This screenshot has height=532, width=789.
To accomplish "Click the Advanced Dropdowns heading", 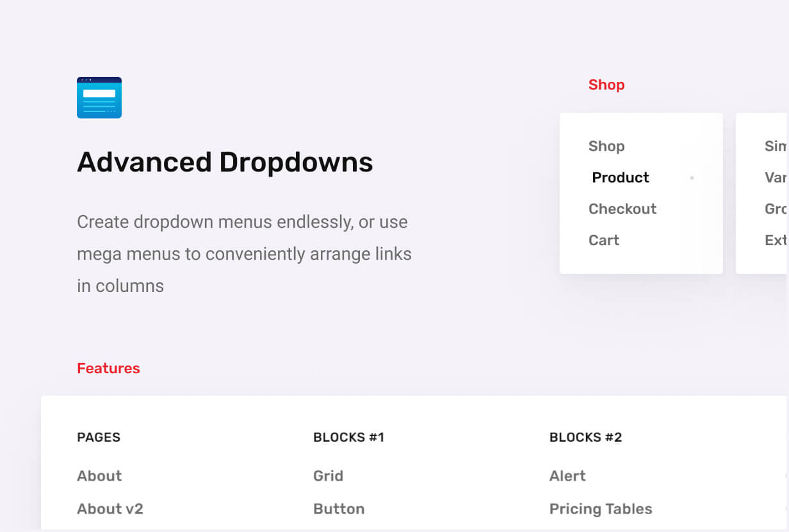I will tap(225, 162).
